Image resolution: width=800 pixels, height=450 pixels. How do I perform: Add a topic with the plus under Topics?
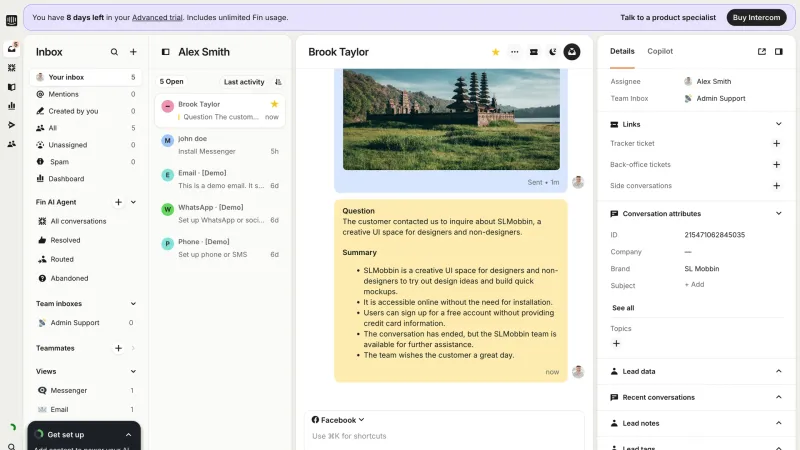pos(616,344)
